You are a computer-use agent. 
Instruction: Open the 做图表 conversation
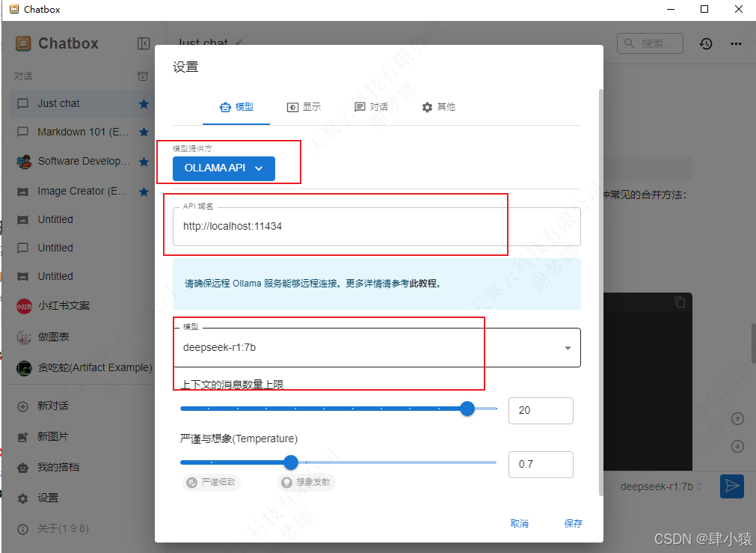pos(82,337)
